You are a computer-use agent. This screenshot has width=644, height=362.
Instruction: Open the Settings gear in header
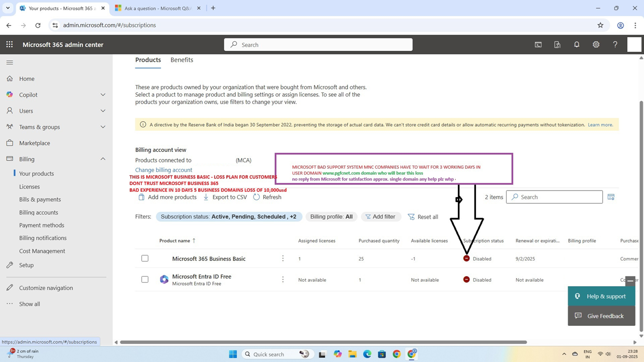coord(596,45)
